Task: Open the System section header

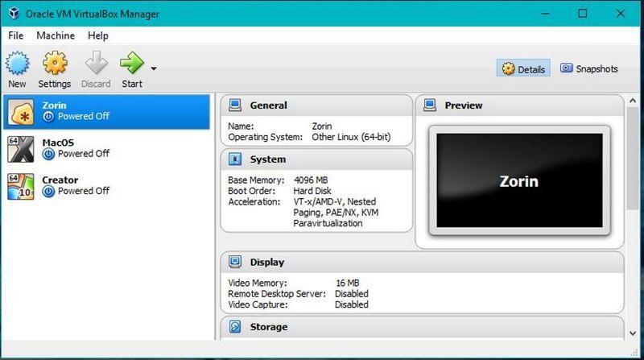Action: click(316, 159)
